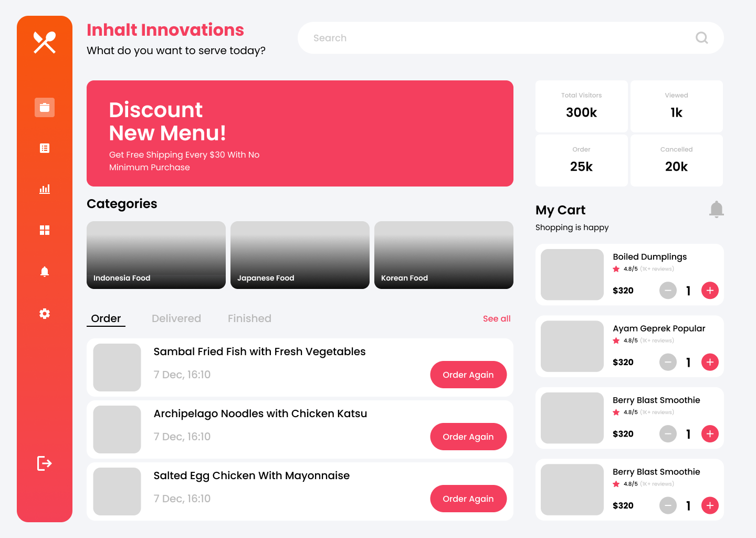756x538 pixels.
Task: Increase Boiled Dumplings quantity with plus
Action: pyautogui.click(x=710, y=291)
